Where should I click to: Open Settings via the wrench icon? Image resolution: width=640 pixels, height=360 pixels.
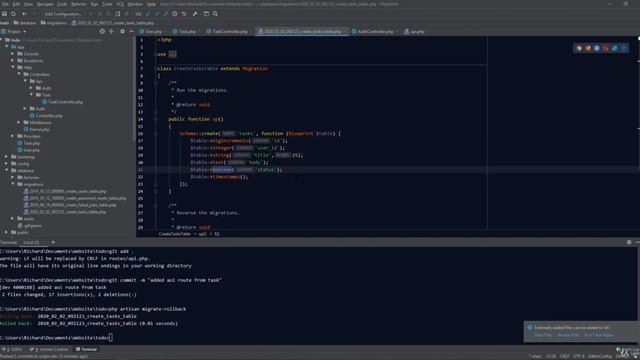tap(195, 13)
